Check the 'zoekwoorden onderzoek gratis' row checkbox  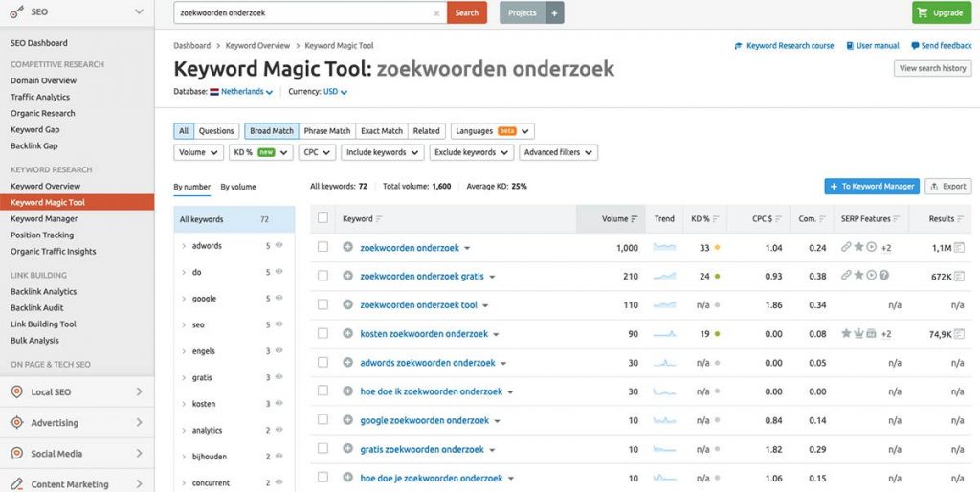[x=323, y=276]
